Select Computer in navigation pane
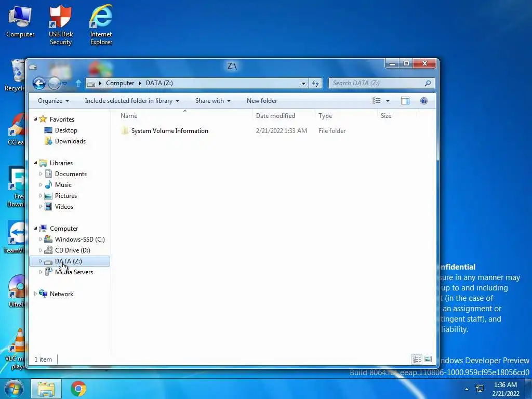Viewport: 532px width, 399px height. [x=64, y=229]
